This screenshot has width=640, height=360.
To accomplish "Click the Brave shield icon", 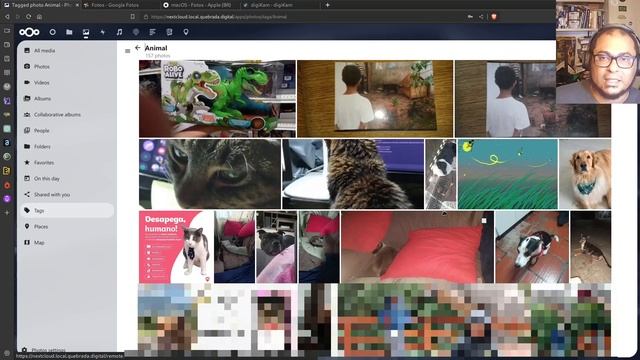I will [494, 17].
